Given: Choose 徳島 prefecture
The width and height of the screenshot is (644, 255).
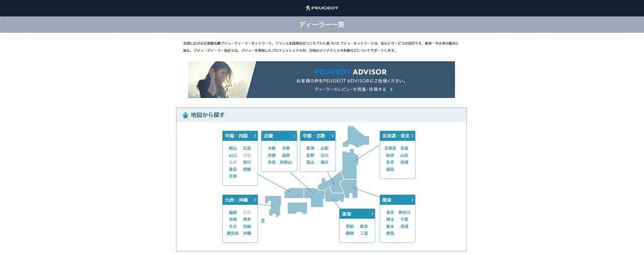Looking at the screenshot, I should pyautogui.click(x=232, y=169).
